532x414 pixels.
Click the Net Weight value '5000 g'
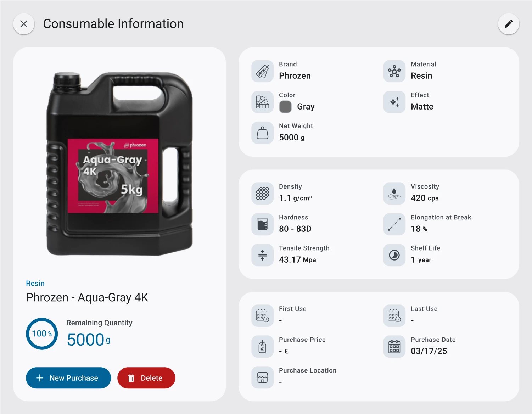[292, 138]
